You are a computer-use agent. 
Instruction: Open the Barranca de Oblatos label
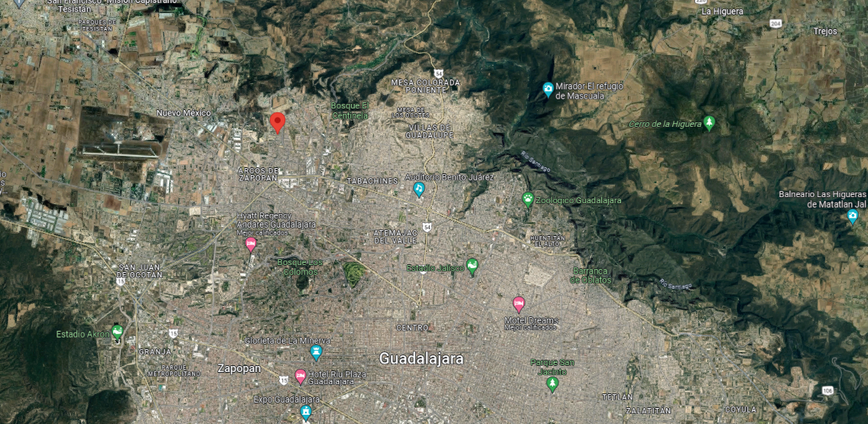coord(590,275)
